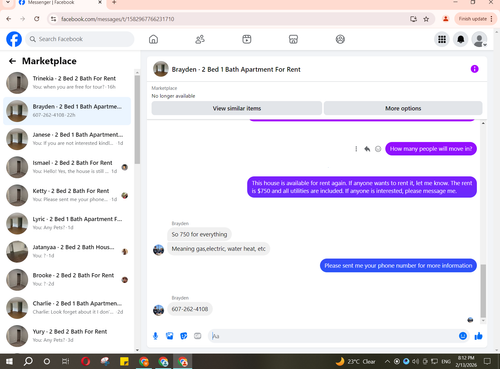Open the taskbar weather widget 23°C Clear

pos(355,361)
